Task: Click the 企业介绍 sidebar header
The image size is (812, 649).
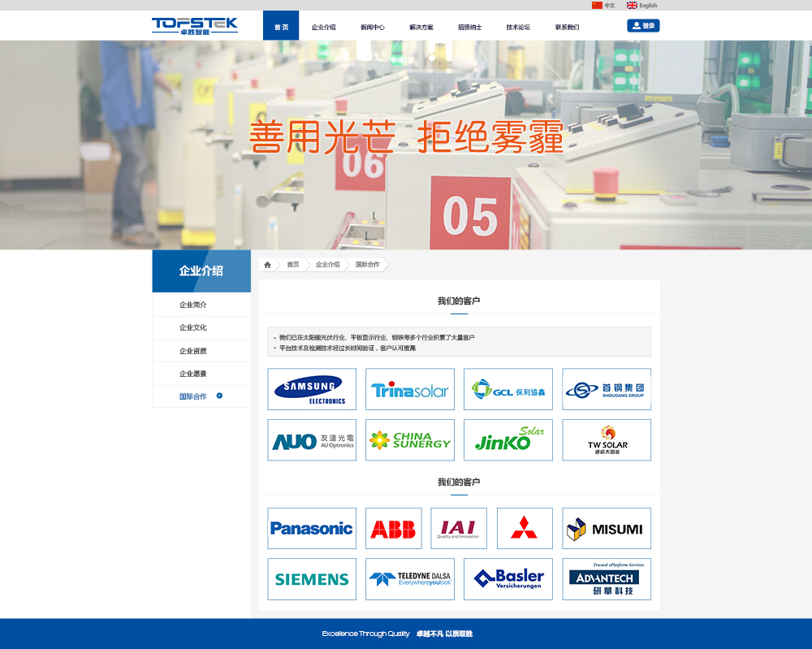Action: (x=201, y=271)
